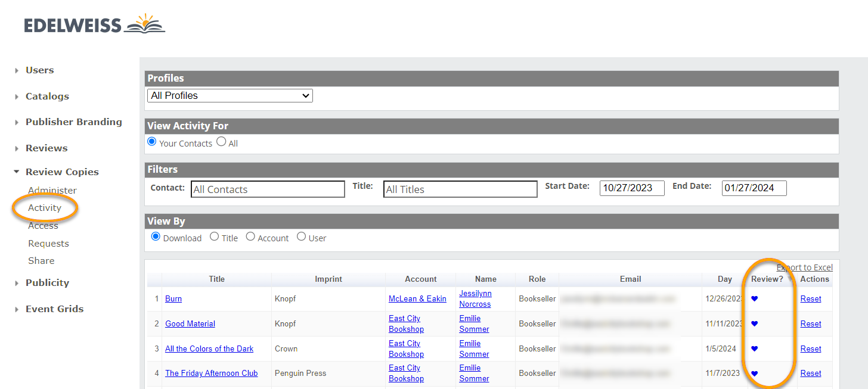Sort by the Imprint column header
The height and width of the screenshot is (389, 868).
[x=328, y=279]
